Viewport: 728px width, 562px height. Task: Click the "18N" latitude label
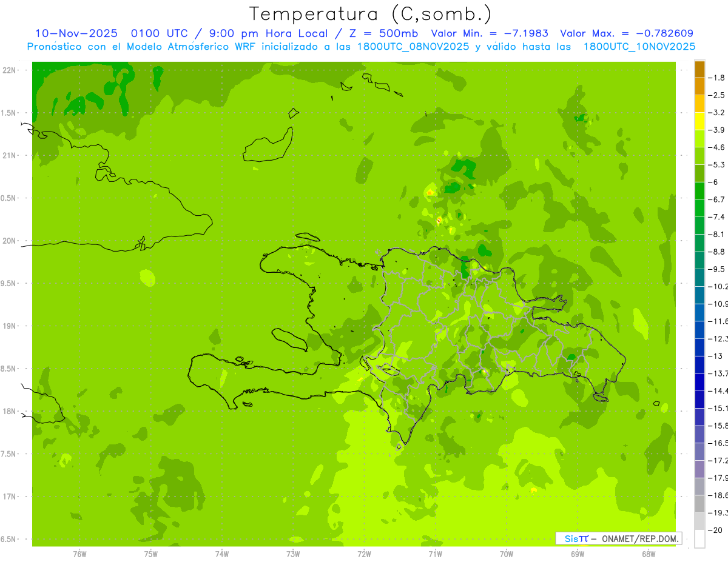(10, 411)
